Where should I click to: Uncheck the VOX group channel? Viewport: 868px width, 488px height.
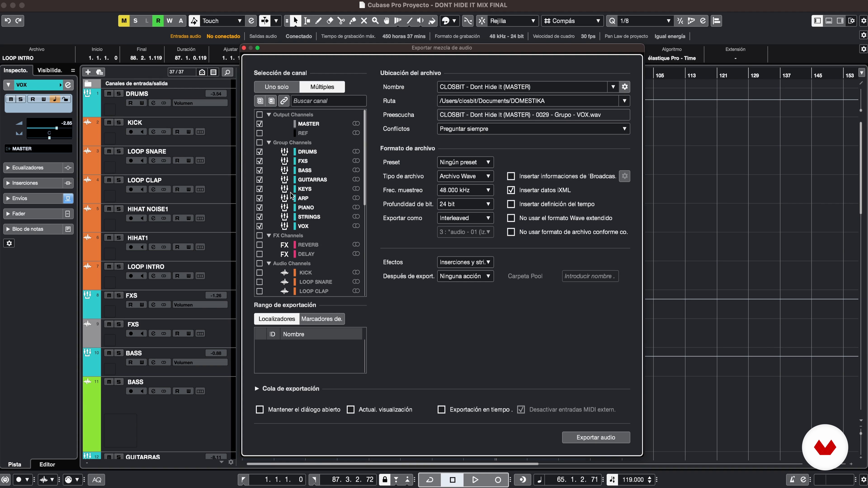pyautogui.click(x=259, y=226)
